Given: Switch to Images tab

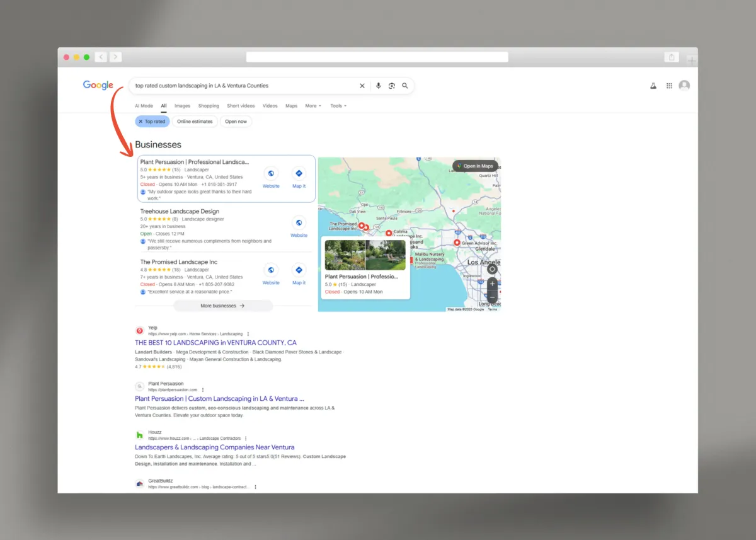Looking at the screenshot, I should click(x=182, y=106).
